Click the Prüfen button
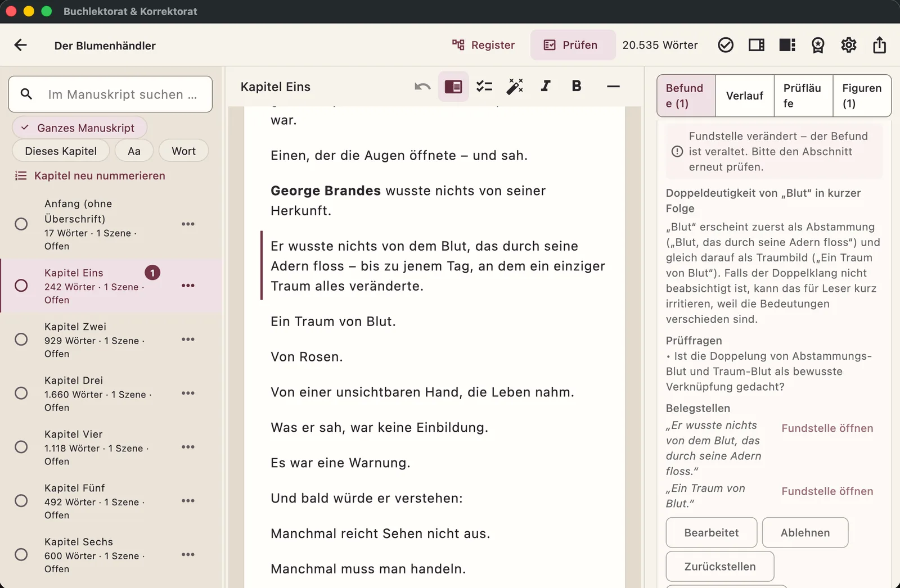 573,45
